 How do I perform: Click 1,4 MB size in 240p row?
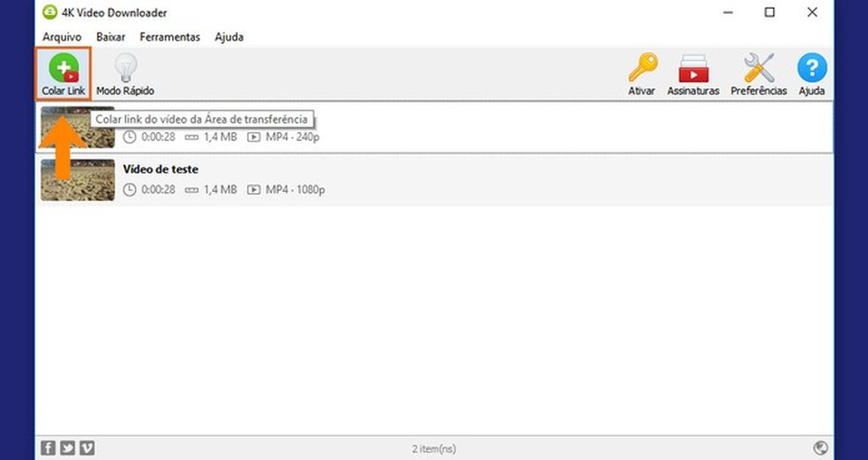(221, 137)
